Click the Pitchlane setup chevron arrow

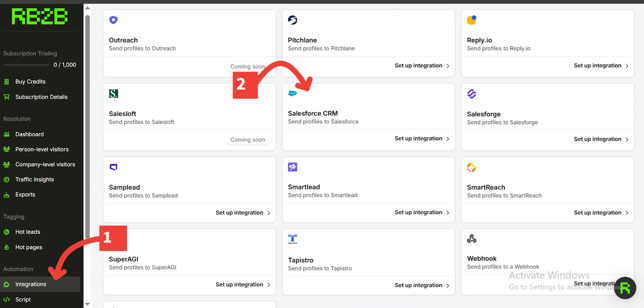(x=448, y=66)
